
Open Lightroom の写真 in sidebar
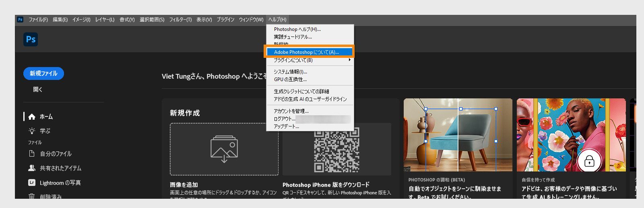click(60, 183)
